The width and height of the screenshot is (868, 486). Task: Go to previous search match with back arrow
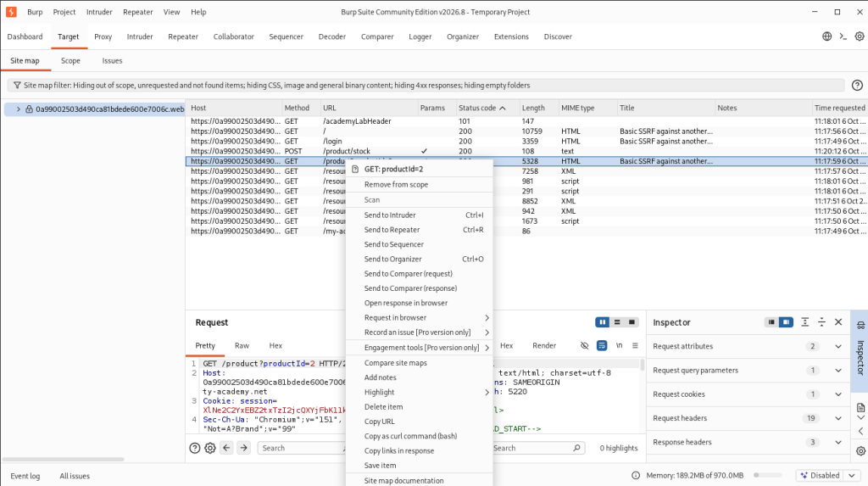(x=226, y=448)
